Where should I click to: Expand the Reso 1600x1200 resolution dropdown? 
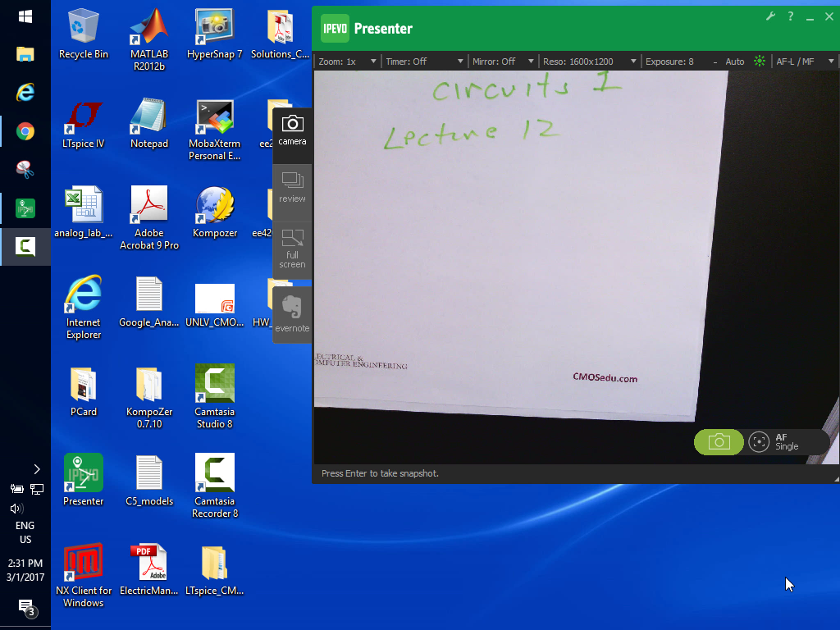click(589, 62)
